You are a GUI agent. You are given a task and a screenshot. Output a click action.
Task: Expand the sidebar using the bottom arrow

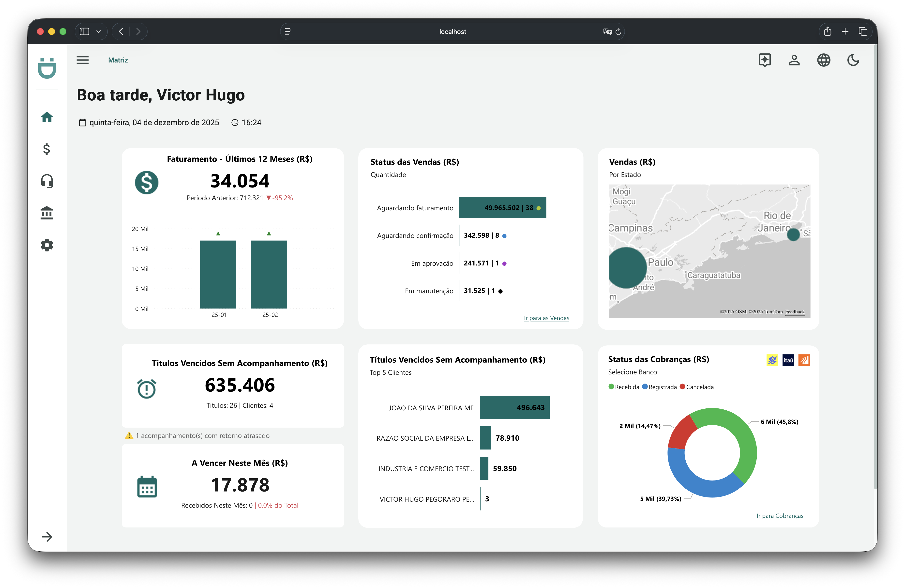[x=47, y=537]
